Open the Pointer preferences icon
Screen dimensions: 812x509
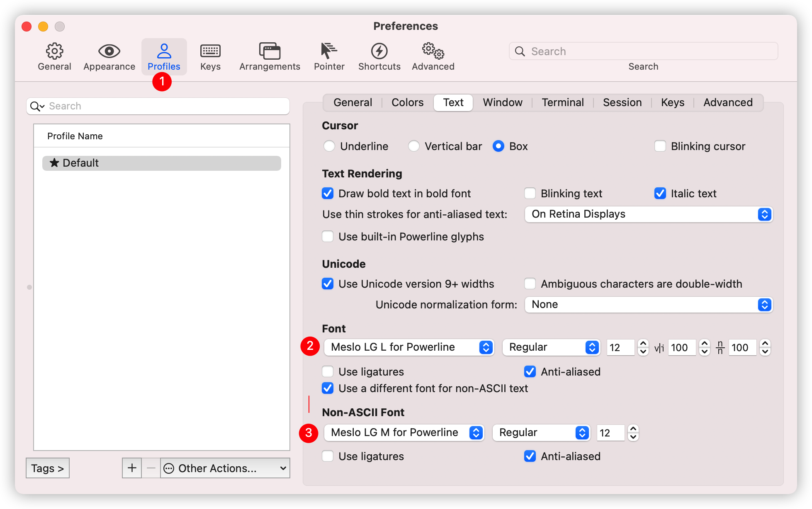pyautogui.click(x=329, y=51)
